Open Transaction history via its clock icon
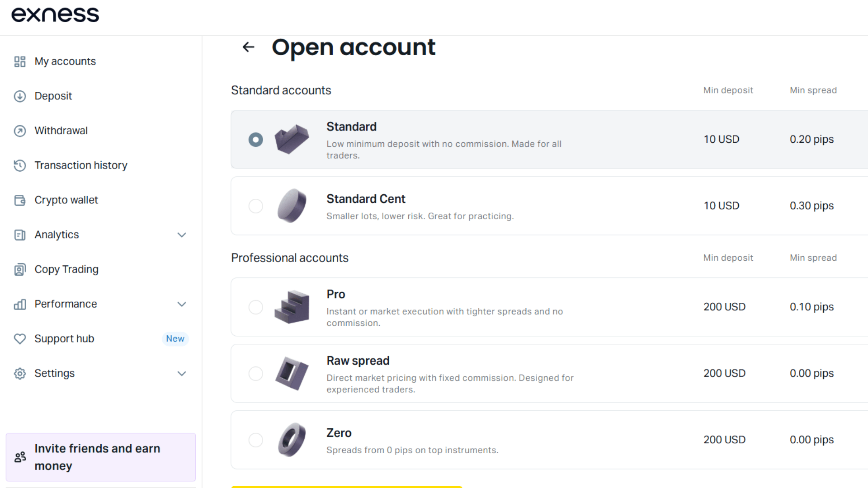868x488 pixels. pyautogui.click(x=20, y=165)
